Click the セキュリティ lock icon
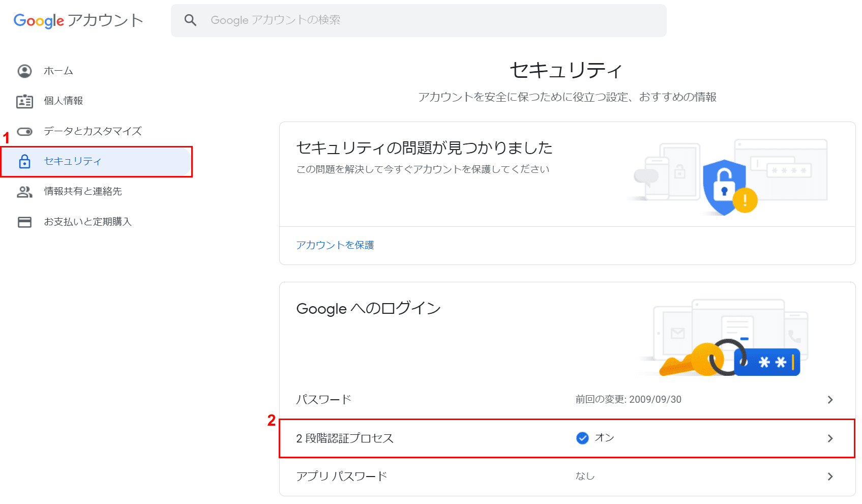Screen dimensions: 862x504 (24, 162)
